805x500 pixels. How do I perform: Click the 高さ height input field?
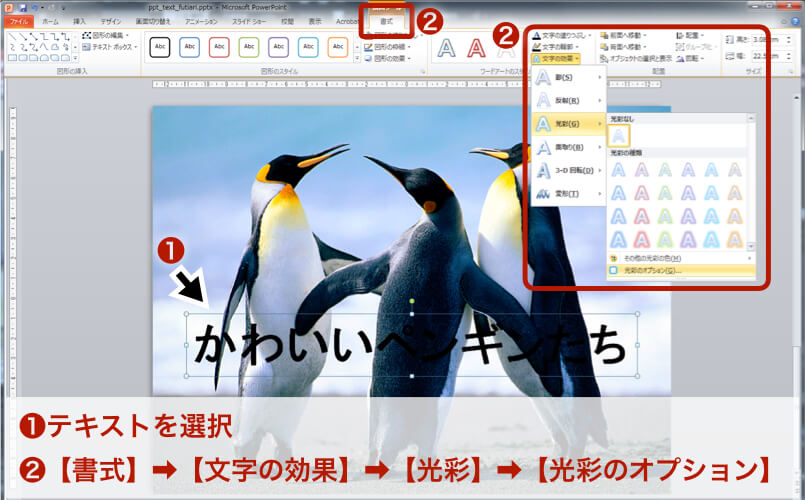click(768, 40)
